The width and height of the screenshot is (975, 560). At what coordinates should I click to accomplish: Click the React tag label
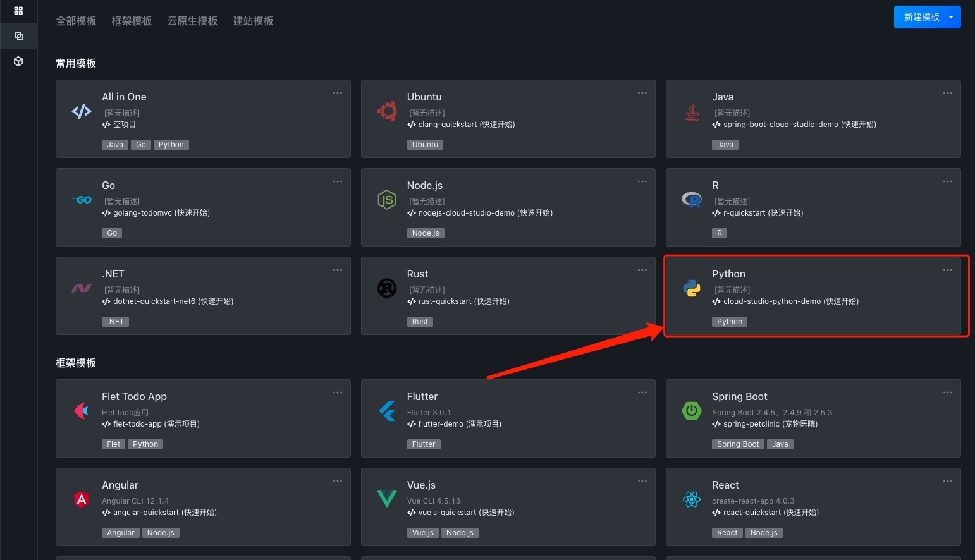coord(727,533)
